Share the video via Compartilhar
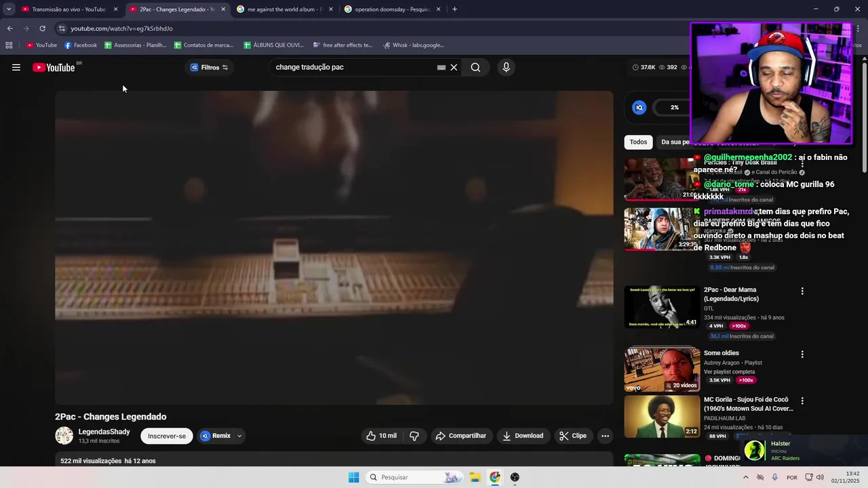 461,436
